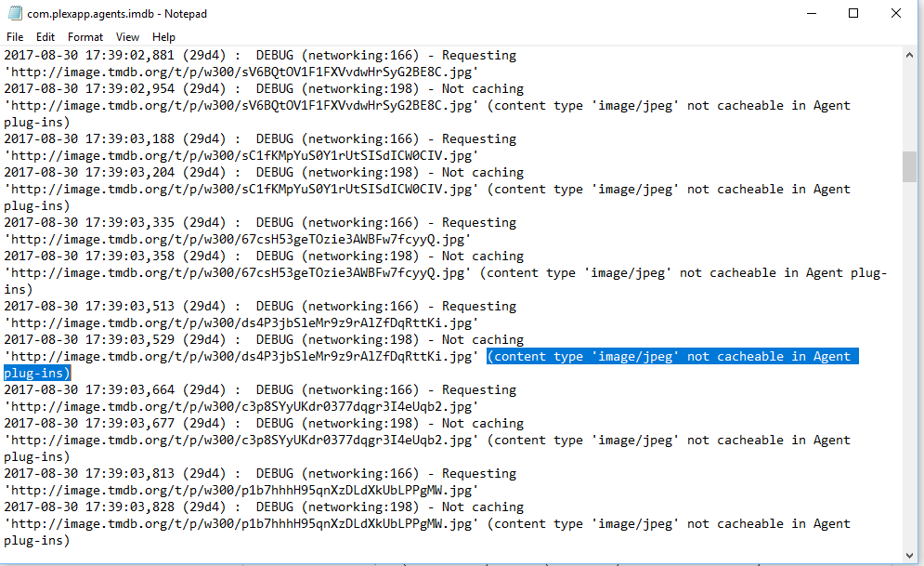The height and width of the screenshot is (566, 924).
Task: Click timestamp 17:39:02,954 line
Action: [x=264, y=89]
